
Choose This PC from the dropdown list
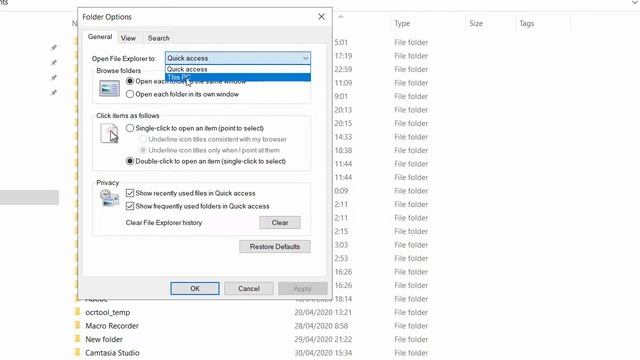238,77
